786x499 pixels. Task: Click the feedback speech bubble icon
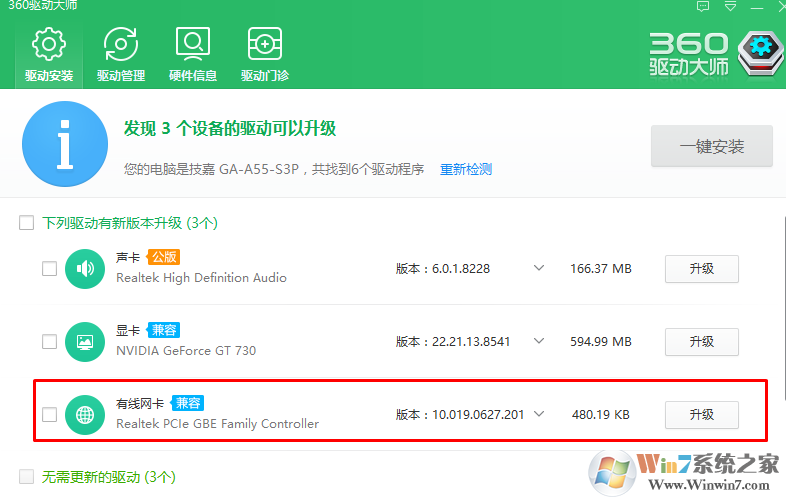tap(703, 7)
